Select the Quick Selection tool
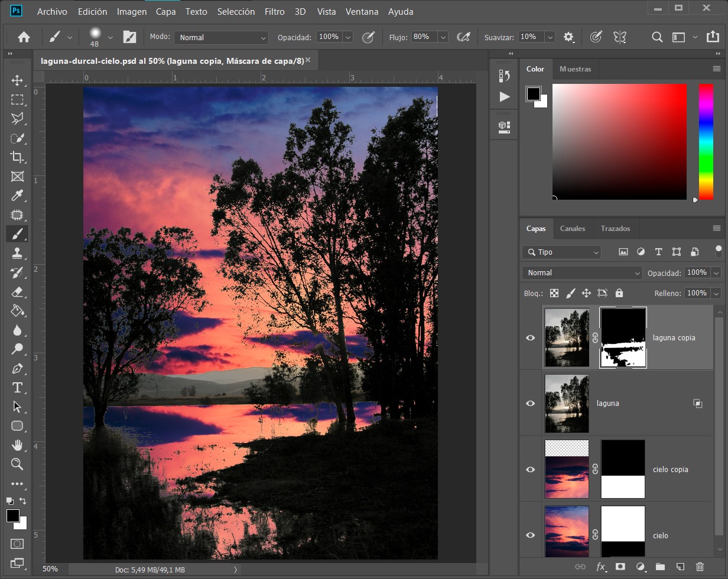Image resolution: width=728 pixels, height=579 pixels. tap(17, 138)
